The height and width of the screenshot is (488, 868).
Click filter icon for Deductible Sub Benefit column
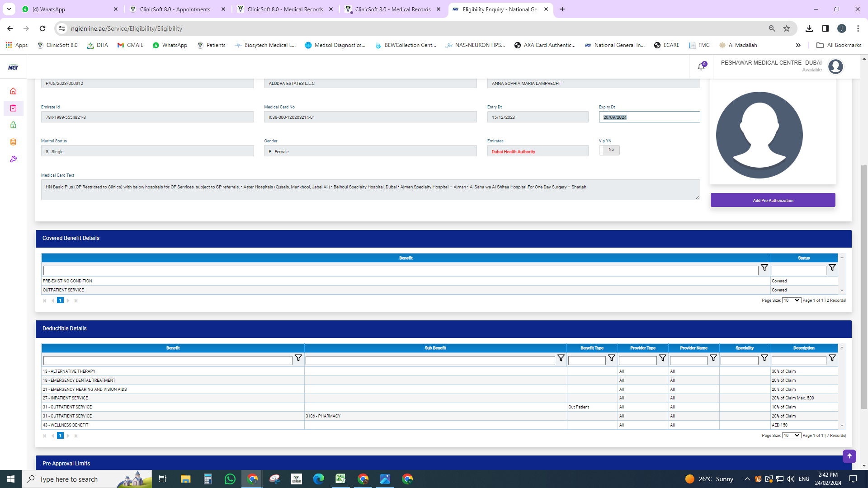[561, 358]
